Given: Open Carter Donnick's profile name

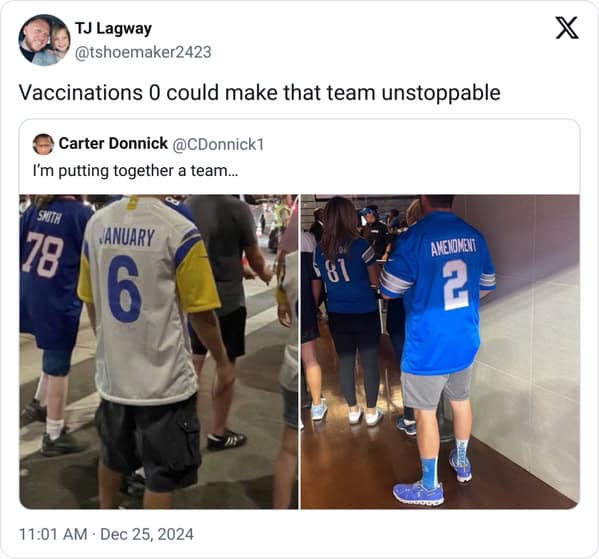Looking at the screenshot, I should [x=113, y=144].
